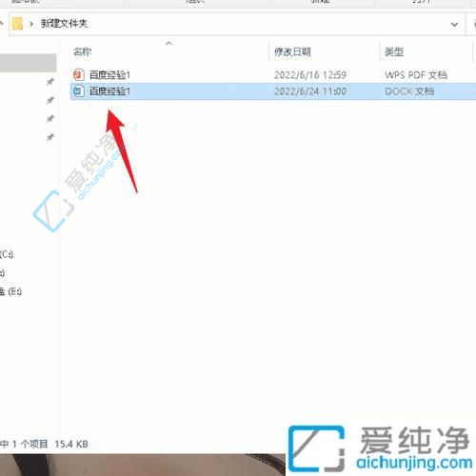Viewport: 476px width, 476px height.
Task: Click the date 2022/6/16 12:59
Action: 310,75
